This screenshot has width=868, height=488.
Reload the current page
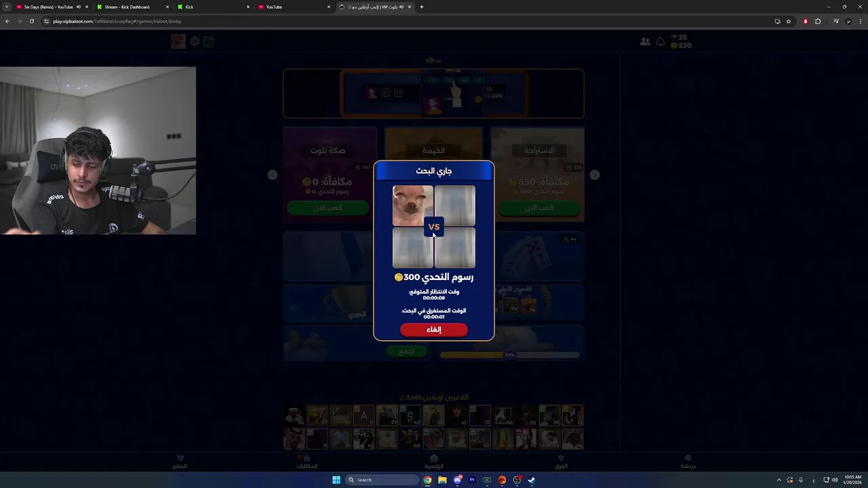pyautogui.click(x=32, y=21)
